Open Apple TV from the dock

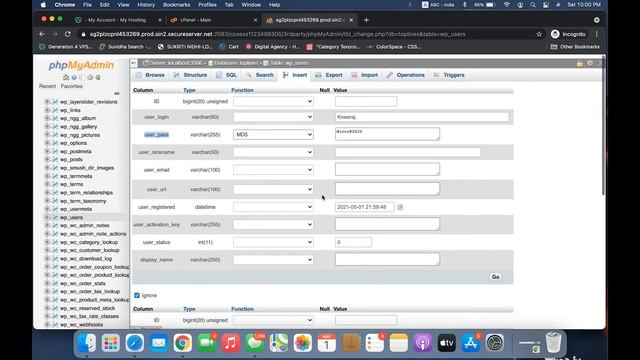(x=447, y=343)
